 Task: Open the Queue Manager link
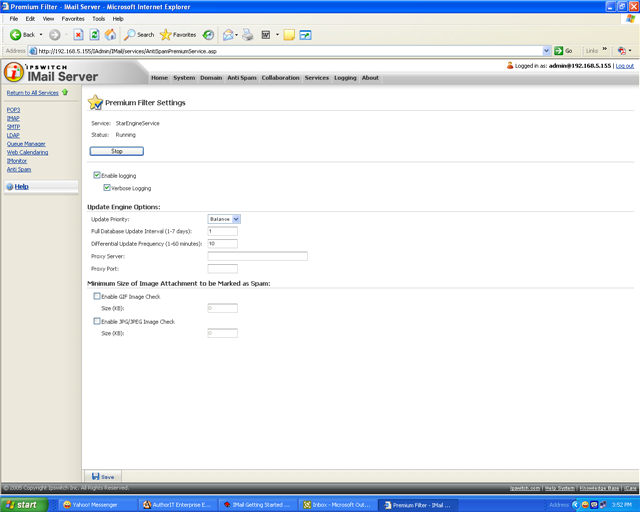pyautogui.click(x=26, y=144)
